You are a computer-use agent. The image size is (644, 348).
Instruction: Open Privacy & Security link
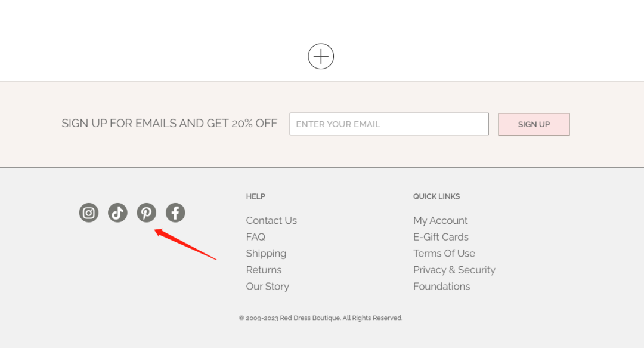pyautogui.click(x=454, y=270)
